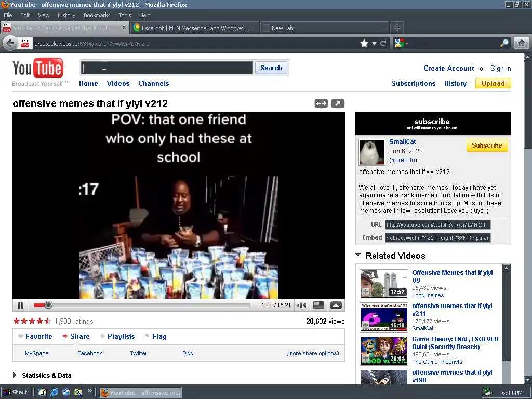Switch to the Escargot MSN Messenger tab
This screenshot has width=532, height=399.
(x=195, y=28)
